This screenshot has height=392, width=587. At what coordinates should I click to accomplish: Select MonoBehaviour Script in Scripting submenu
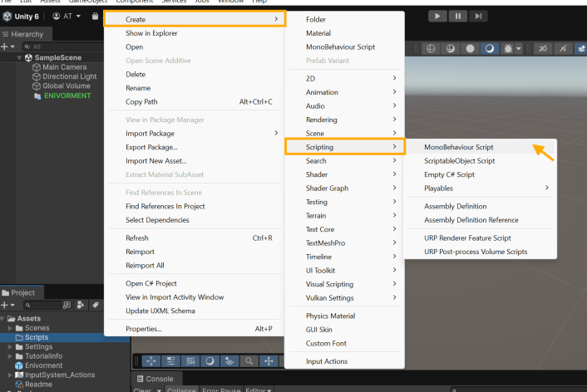tap(481, 147)
